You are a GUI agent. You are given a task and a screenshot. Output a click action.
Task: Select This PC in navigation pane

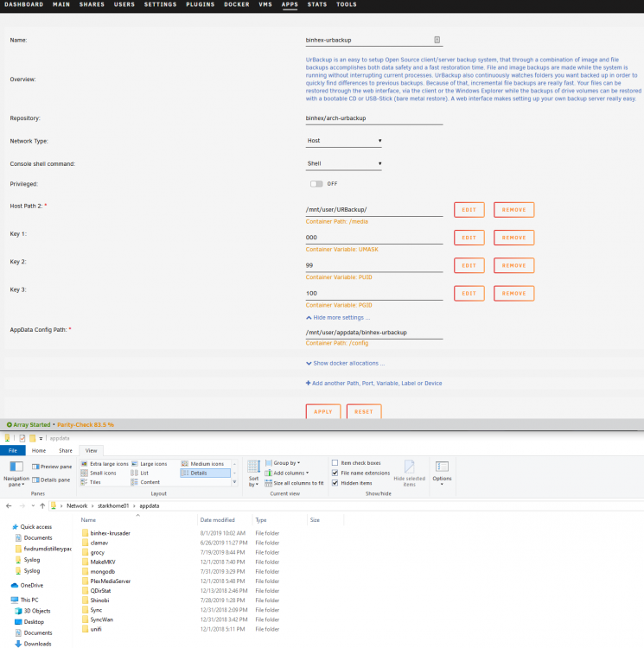(x=25, y=600)
